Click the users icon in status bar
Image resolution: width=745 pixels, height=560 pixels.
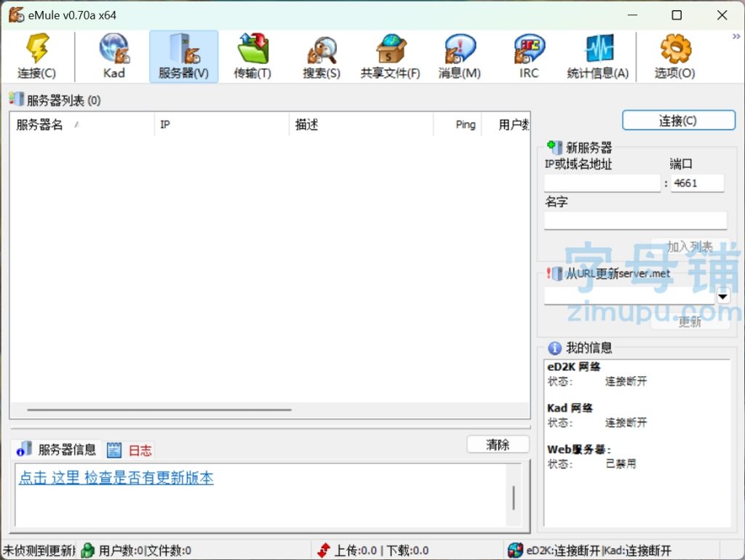tap(88, 551)
